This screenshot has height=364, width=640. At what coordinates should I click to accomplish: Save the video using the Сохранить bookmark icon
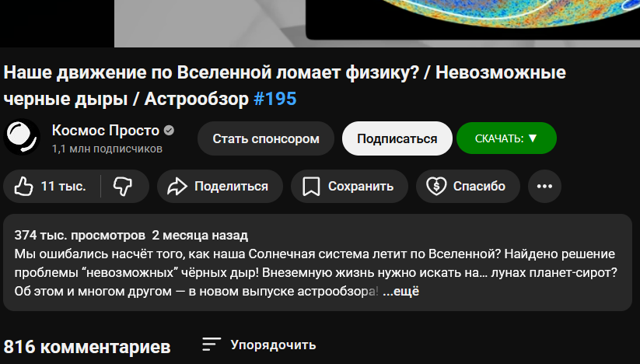(312, 187)
